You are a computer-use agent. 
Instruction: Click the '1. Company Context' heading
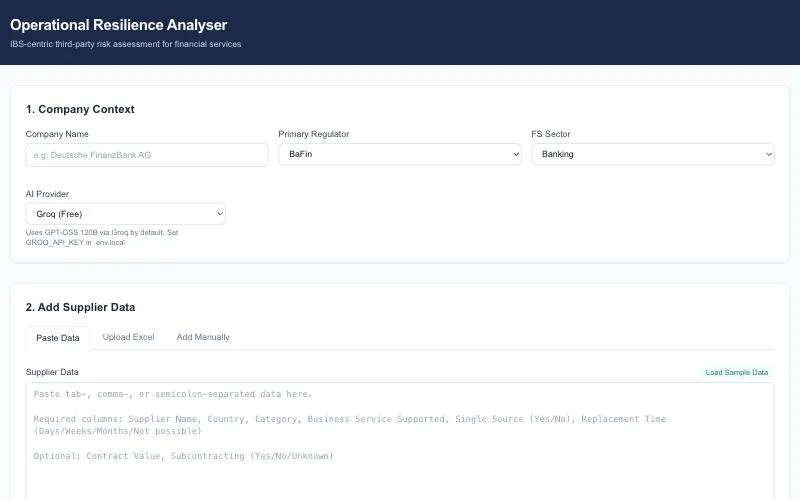[x=80, y=109]
